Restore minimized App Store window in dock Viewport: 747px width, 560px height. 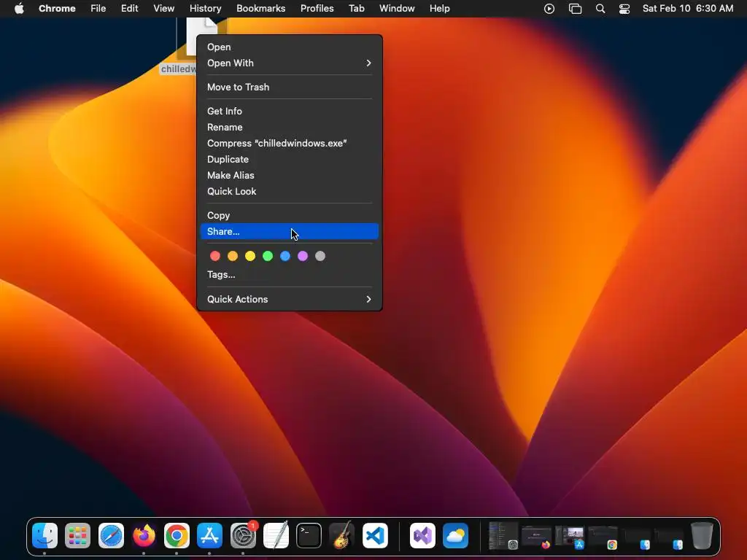click(x=570, y=537)
